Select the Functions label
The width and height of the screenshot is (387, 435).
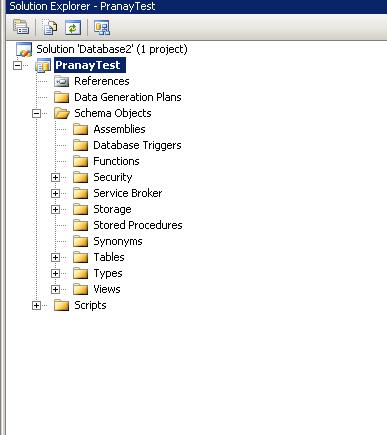coord(116,161)
